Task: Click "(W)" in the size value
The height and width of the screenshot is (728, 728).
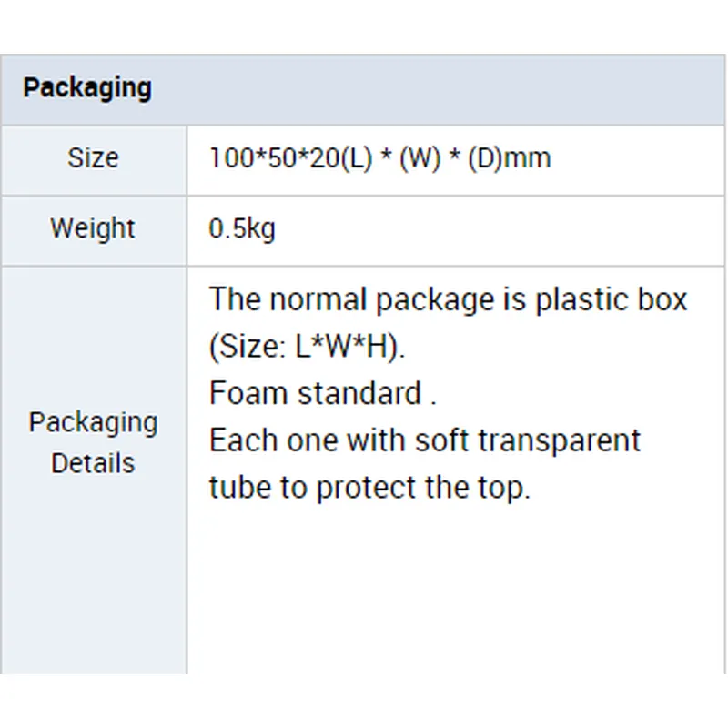Action: coord(420,158)
